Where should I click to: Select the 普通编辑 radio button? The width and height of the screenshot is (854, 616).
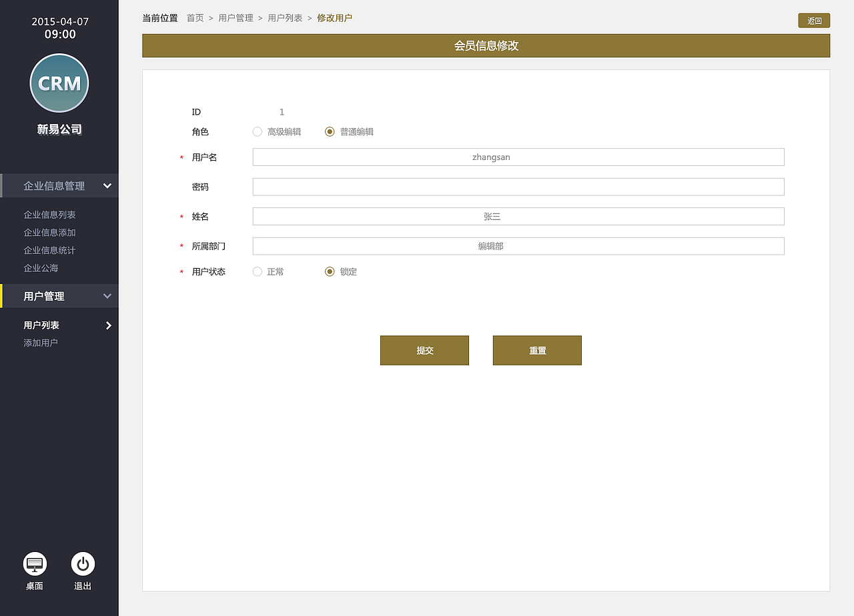[329, 131]
